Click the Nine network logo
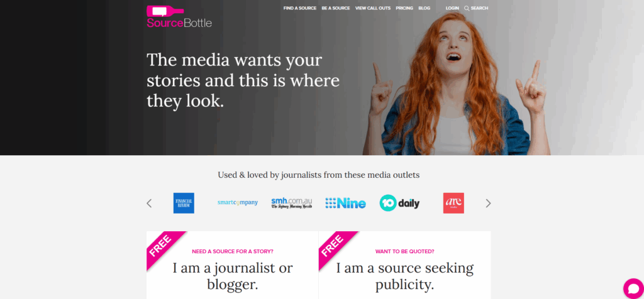The width and height of the screenshot is (644, 299). 345,203
